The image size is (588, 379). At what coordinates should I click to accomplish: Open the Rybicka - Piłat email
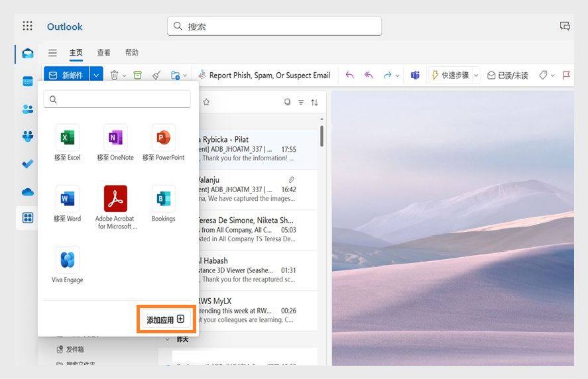(258, 149)
